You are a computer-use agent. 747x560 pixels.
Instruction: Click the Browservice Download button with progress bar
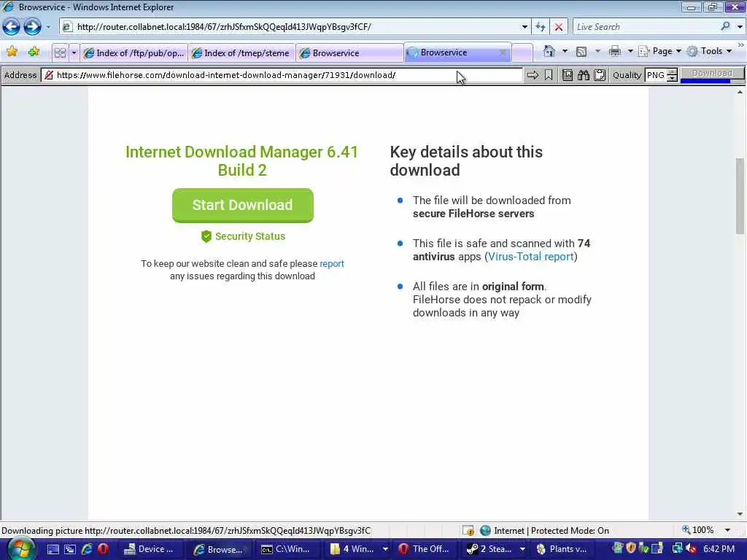712,74
